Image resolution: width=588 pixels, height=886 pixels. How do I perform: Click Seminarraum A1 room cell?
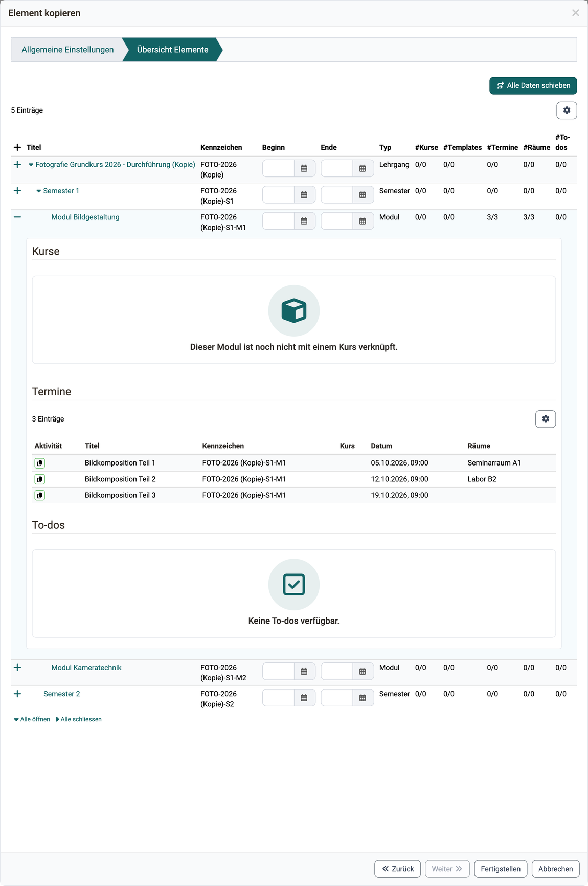494,463
